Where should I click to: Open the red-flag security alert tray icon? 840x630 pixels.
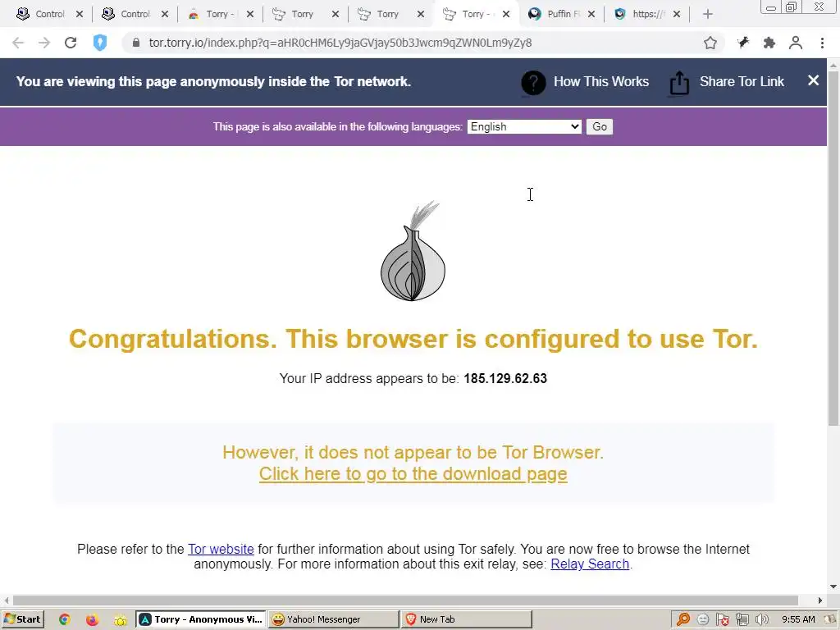pos(722,620)
